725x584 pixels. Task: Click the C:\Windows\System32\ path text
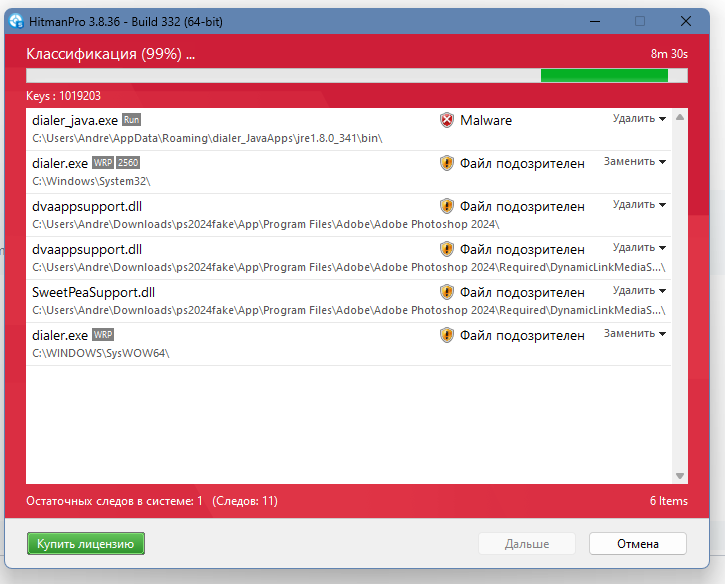tap(91, 181)
